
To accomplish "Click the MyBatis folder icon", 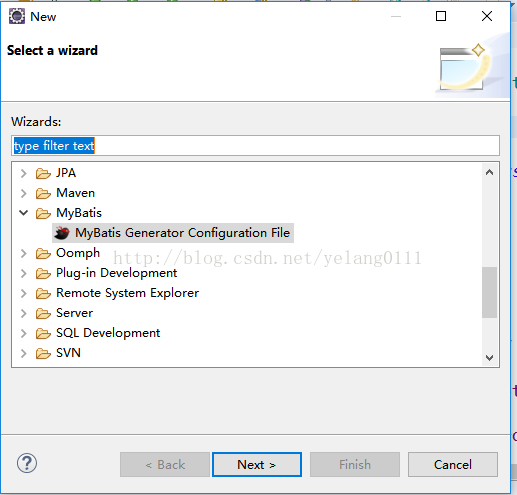I will pyautogui.click(x=43, y=213).
